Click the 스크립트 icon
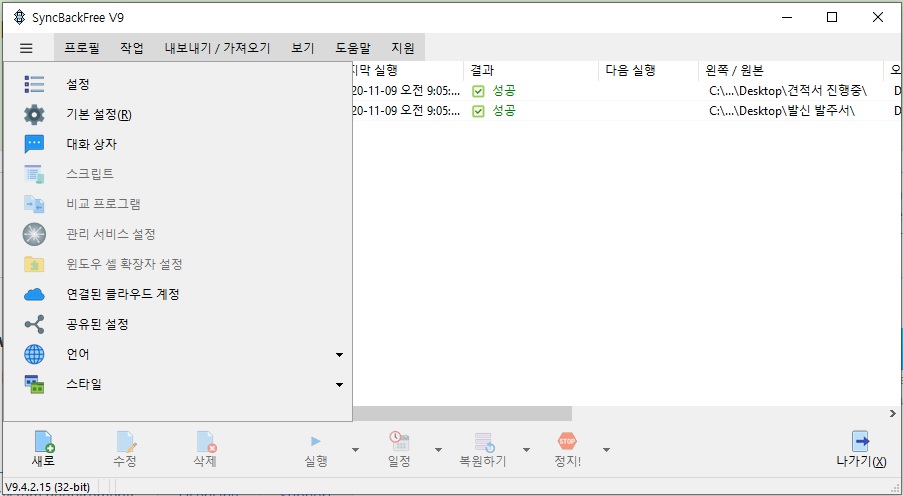The image size is (903, 496). (34, 174)
